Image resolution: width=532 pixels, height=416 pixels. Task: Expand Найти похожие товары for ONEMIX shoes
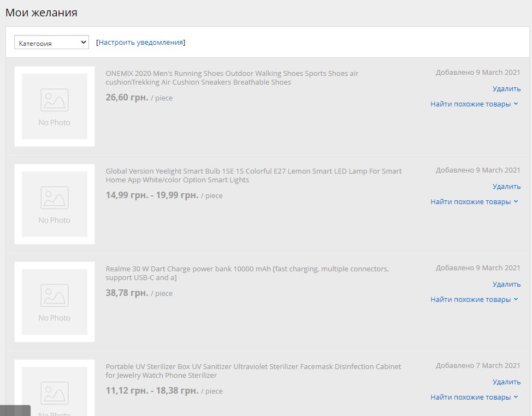(474, 104)
